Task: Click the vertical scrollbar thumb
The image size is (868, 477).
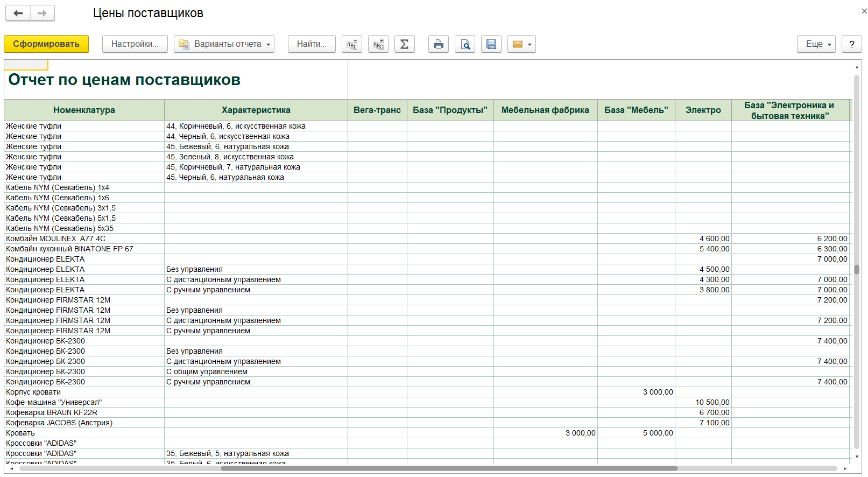Action: [x=857, y=270]
